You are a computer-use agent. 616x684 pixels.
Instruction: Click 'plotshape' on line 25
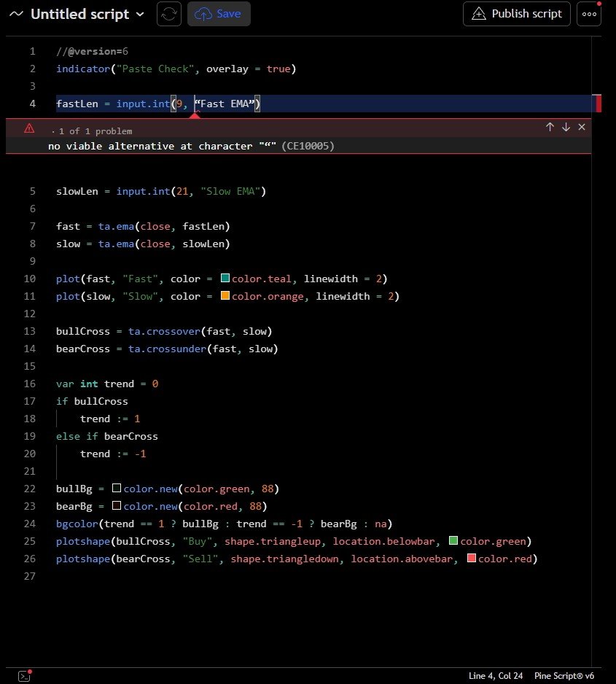83,541
